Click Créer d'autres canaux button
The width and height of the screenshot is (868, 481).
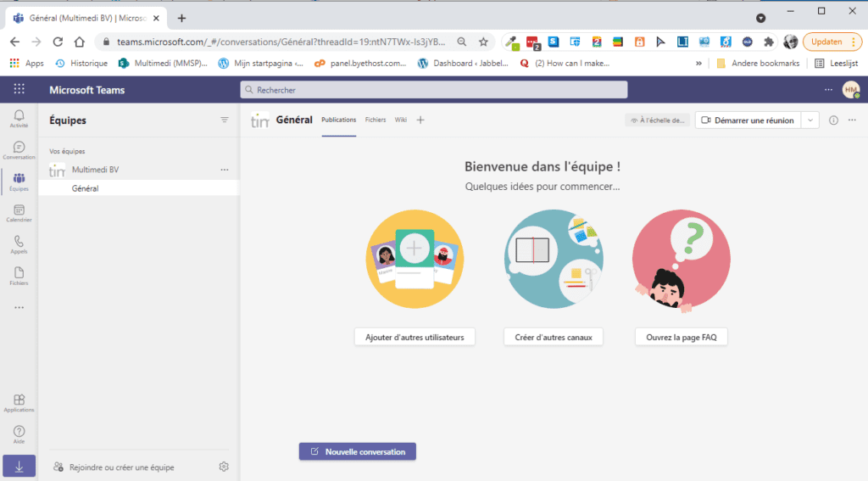(554, 337)
